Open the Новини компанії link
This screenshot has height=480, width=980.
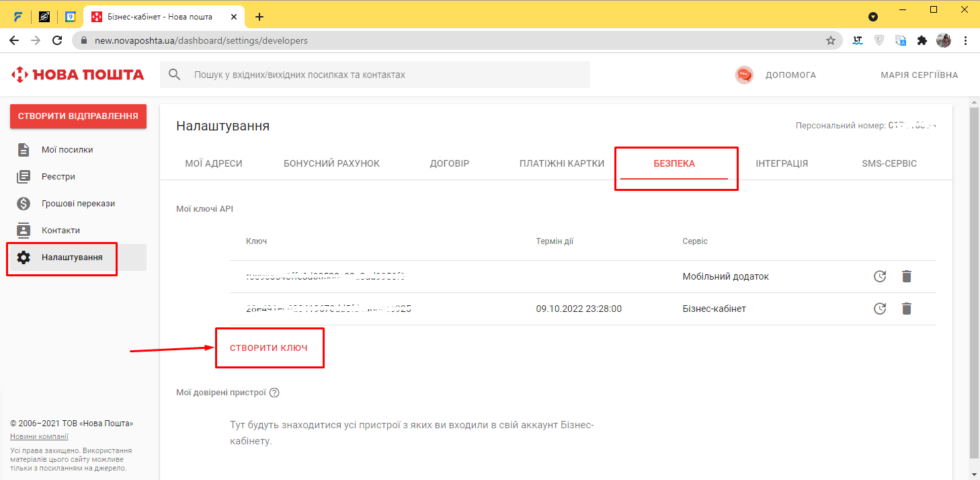coord(39,436)
